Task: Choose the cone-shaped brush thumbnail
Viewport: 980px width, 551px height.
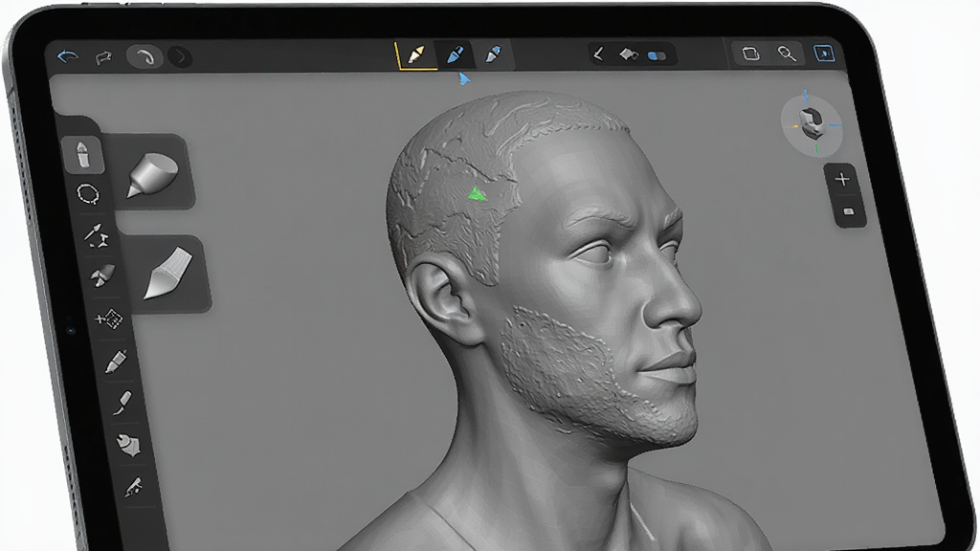Action: (x=153, y=174)
